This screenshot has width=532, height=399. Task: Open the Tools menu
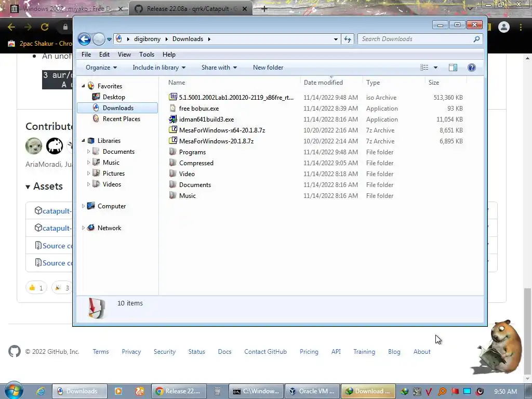click(x=147, y=54)
